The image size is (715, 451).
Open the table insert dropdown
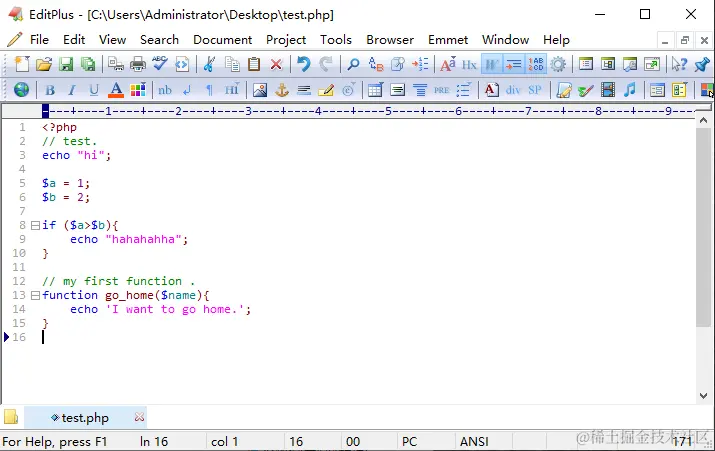pyautogui.click(x=375, y=90)
